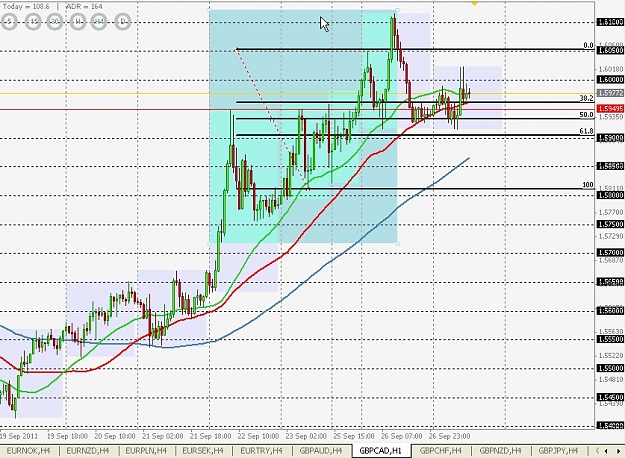Screen dimensions: 625x458
Task: Click the 1.55220 price scale value
Action: (x=610, y=355)
